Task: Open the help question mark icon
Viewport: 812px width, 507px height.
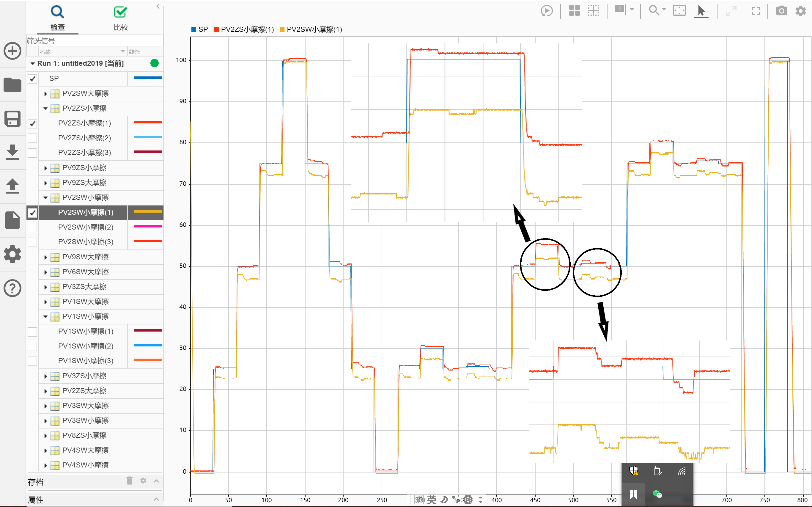Action: tap(12, 288)
